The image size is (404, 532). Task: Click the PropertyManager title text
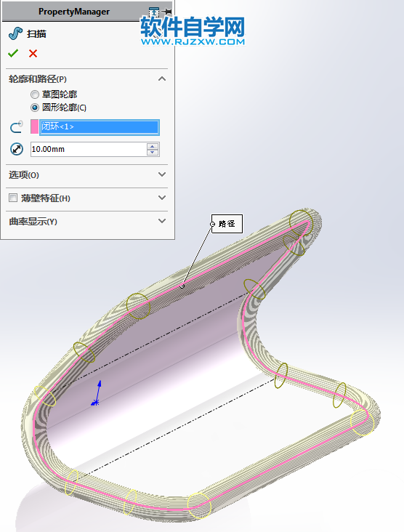(74, 12)
